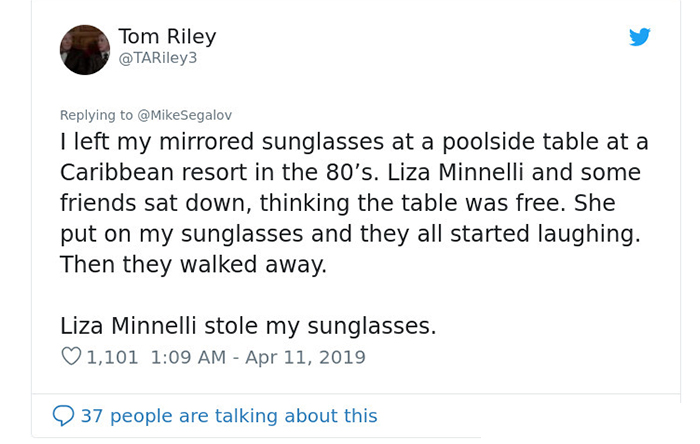The width and height of the screenshot is (700, 444).
Task: Like the tweet with the heart icon
Action: coord(71,356)
